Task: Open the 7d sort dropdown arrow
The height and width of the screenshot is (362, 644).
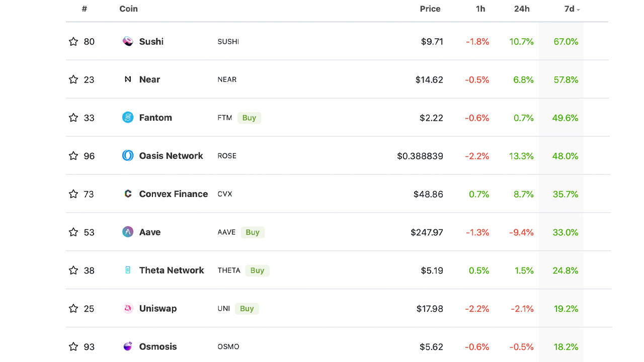Action: [579, 9]
